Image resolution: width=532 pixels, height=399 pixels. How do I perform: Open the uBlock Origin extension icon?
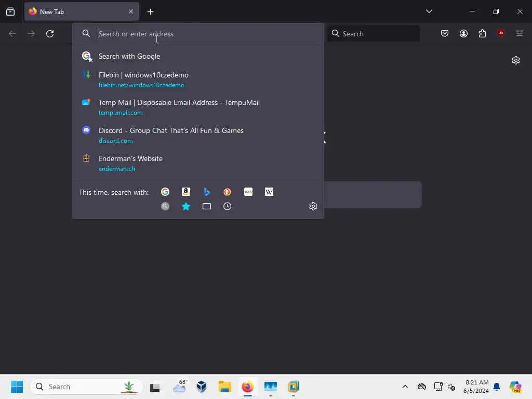(x=500, y=33)
